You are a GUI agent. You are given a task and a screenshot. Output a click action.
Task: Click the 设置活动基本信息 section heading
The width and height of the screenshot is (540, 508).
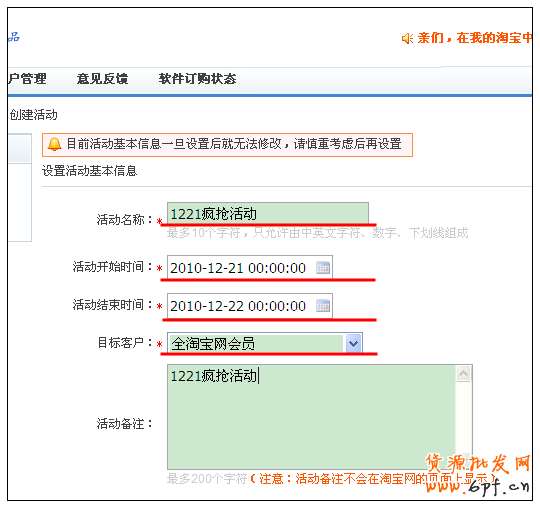coord(90,171)
